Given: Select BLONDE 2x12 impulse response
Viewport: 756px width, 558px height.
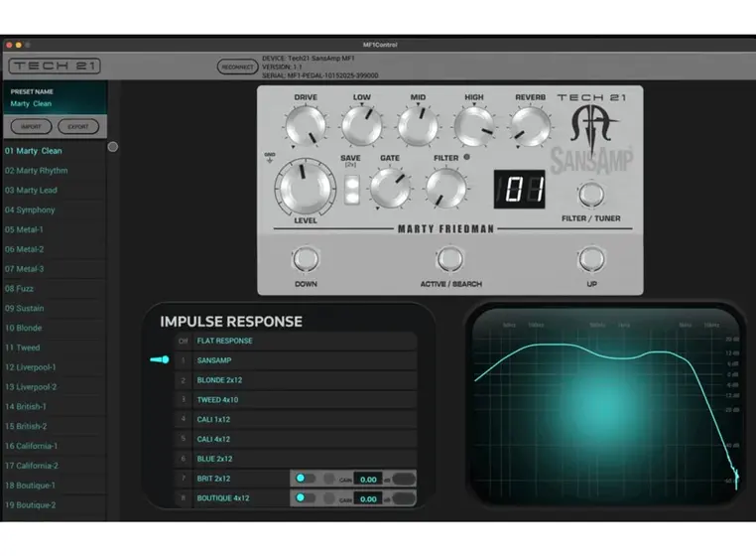Looking at the screenshot, I should tap(296, 380).
